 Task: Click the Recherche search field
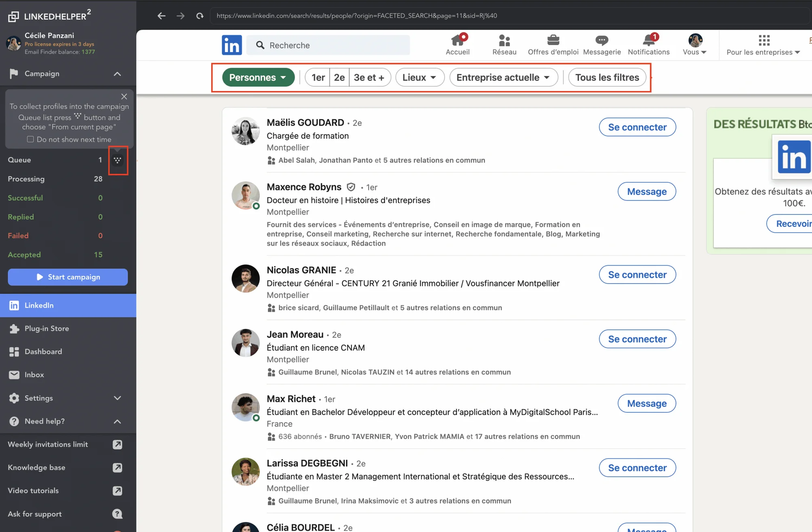(x=328, y=45)
